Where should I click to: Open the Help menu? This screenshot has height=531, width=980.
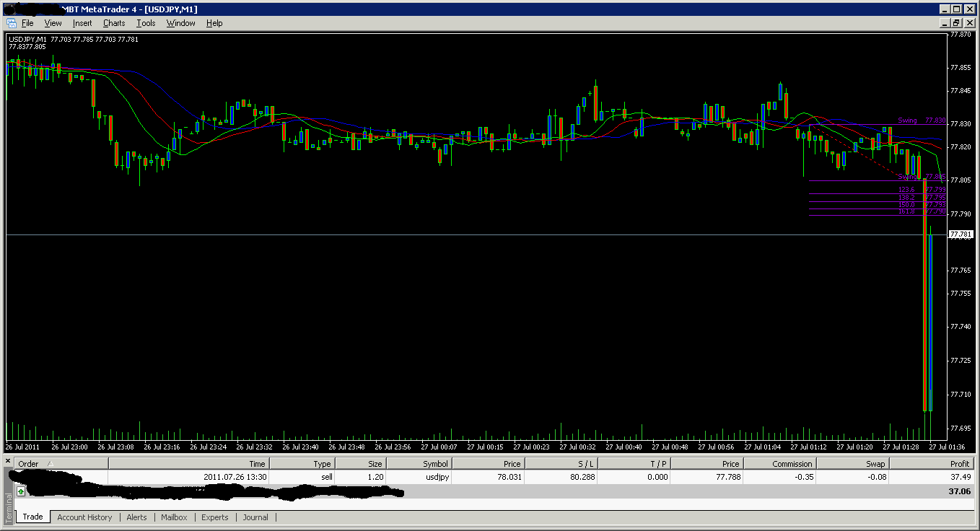(214, 23)
